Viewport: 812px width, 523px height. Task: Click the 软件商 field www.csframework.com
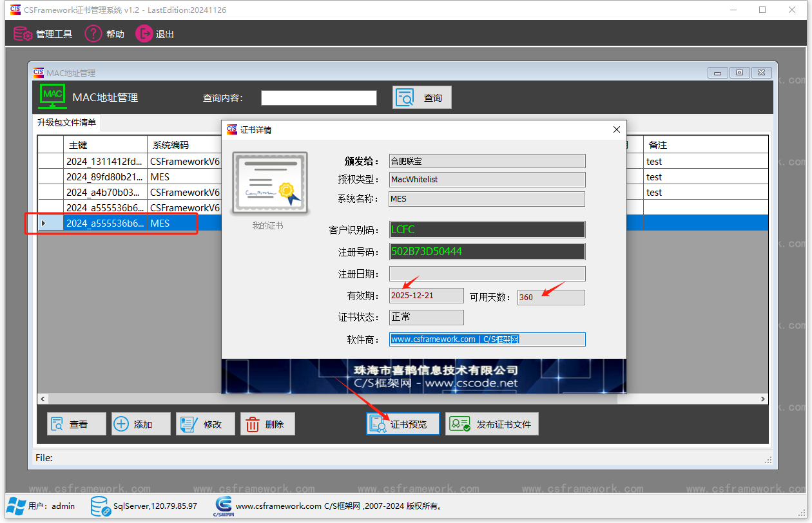coord(487,339)
